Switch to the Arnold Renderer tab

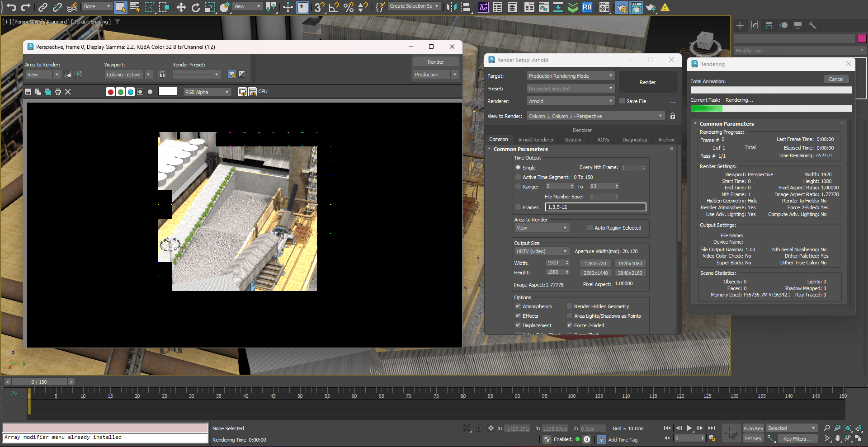[536, 139]
